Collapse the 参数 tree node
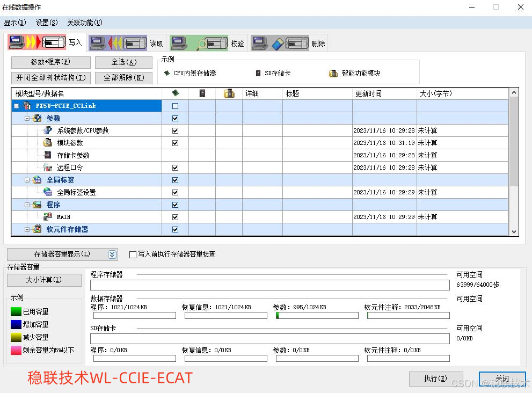This screenshot has width=532, height=393. 27,119
